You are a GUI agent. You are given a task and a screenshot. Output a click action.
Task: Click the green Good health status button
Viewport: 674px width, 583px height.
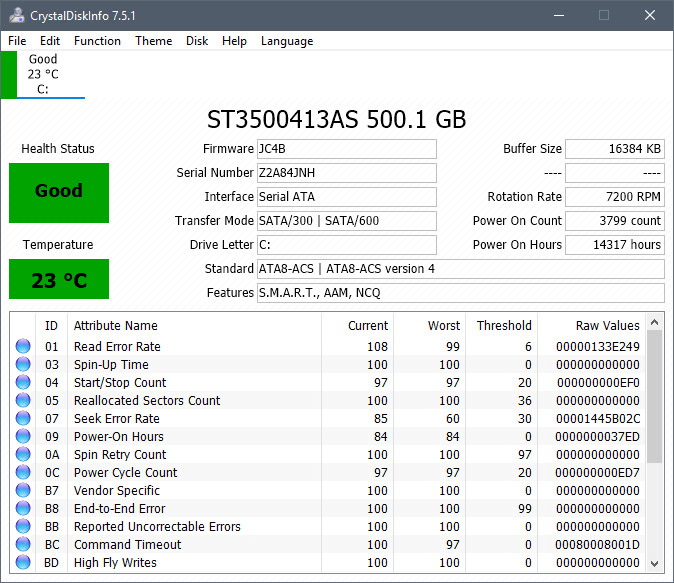(x=59, y=192)
